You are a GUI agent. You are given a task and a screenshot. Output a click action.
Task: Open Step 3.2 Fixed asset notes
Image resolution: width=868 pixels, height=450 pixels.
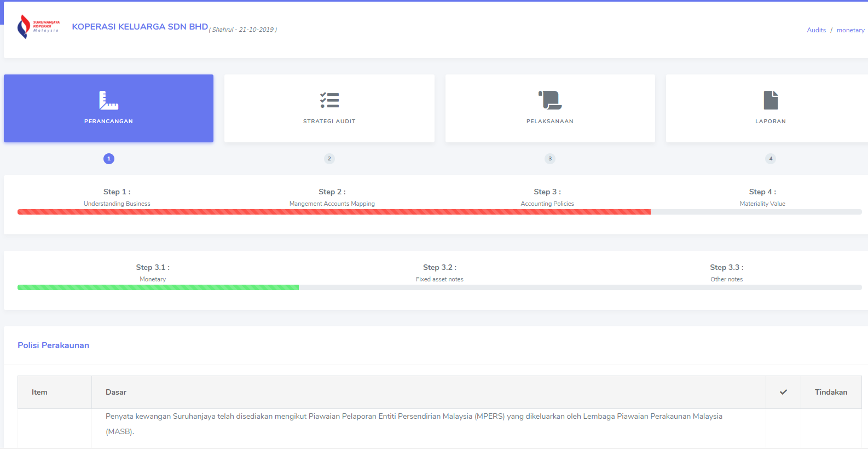click(439, 273)
